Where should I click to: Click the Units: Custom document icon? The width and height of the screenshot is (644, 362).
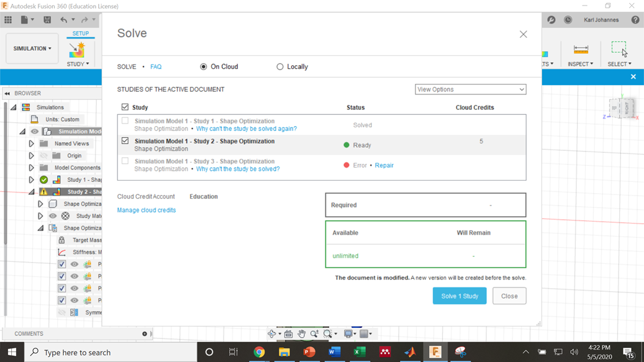pyautogui.click(x=35, y=119)
